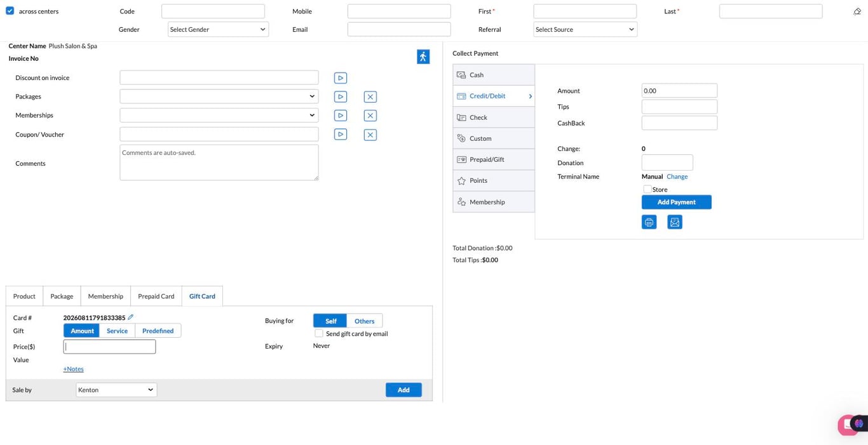Click the Change terminal link
The image size is (868, 445).
click(x=677, y=176)
